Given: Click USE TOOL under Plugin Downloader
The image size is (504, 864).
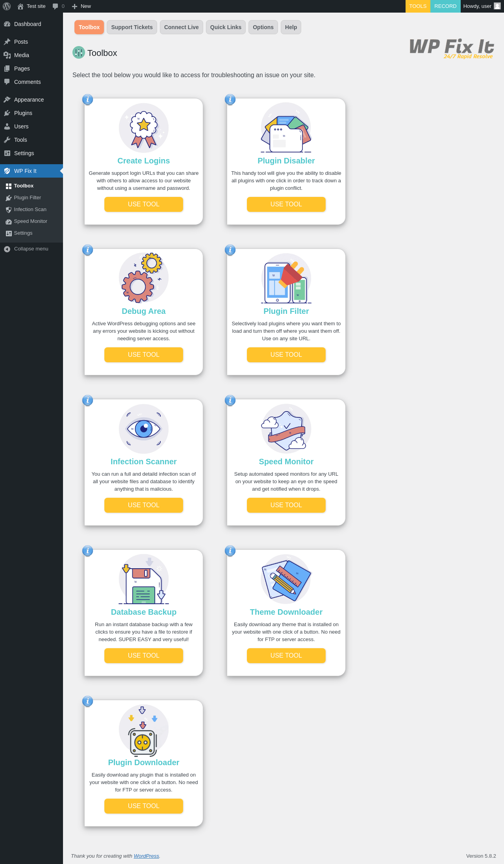Looking at the screenshot, I should pos(144,806).
